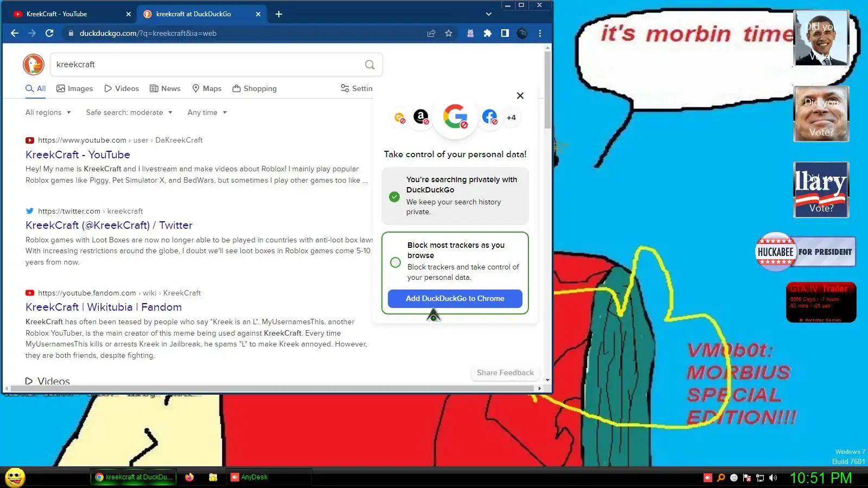
Task: Open Chrome's three-dot menu
Action: tap(540, 33)
